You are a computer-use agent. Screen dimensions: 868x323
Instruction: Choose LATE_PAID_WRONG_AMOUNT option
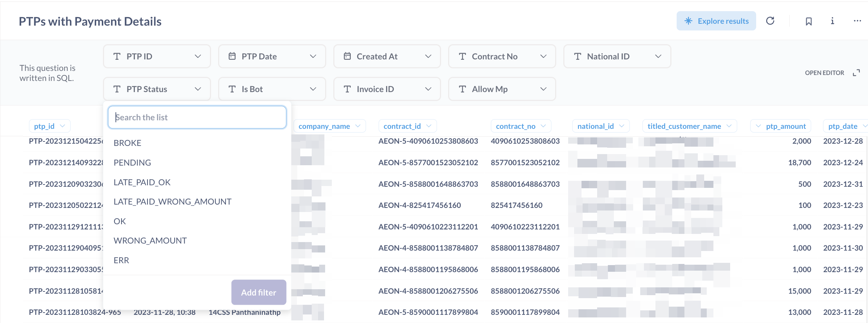(x=172, y=202)
